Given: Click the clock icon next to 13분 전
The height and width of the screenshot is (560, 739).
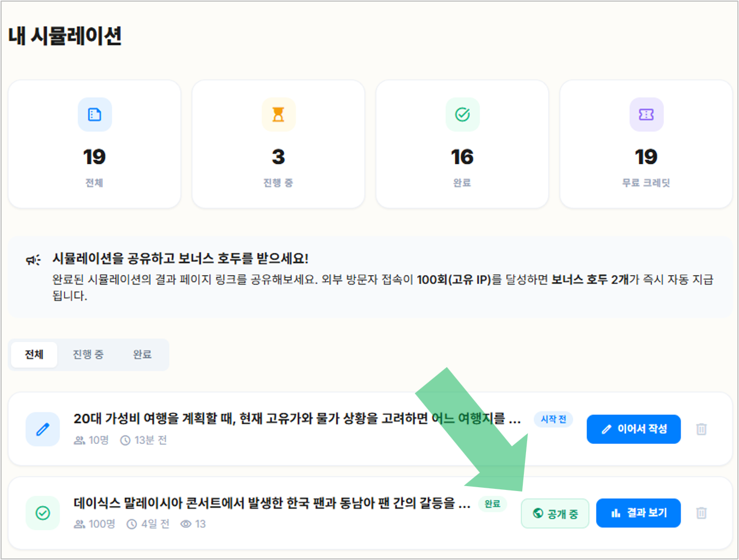Looking at the screenshot, I should (125, 440).
